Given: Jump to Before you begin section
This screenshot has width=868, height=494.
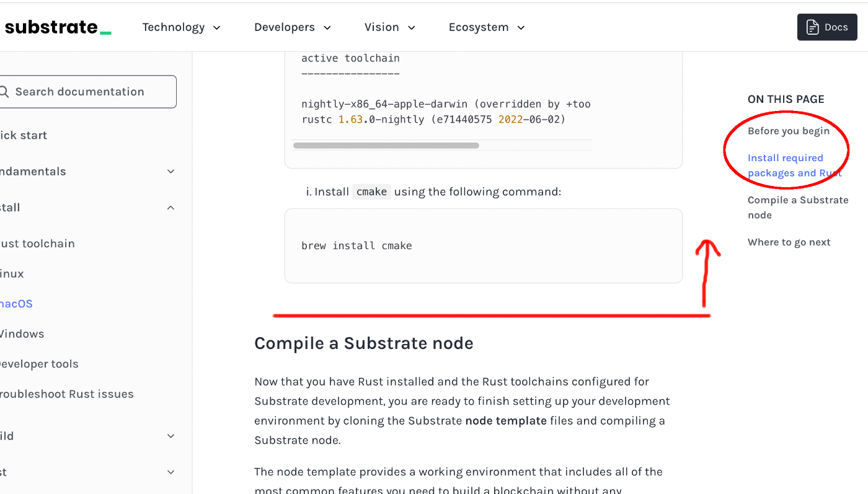Looking at the screenshot, I should pyautogui.click(x=788, y=131).
